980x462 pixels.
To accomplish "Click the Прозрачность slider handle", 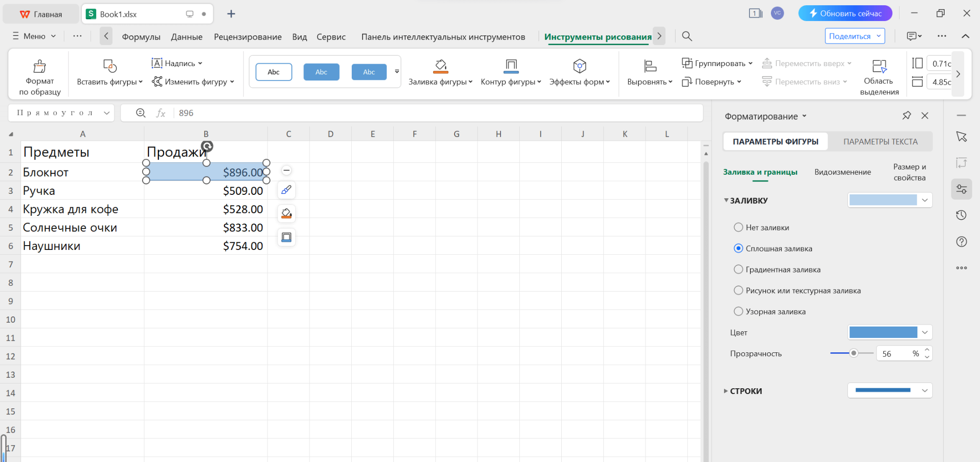I will point(854,353).
